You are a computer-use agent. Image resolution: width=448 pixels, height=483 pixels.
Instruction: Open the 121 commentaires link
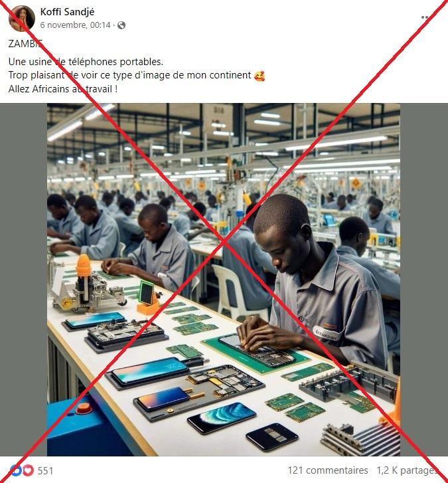[x=328, y=470]
